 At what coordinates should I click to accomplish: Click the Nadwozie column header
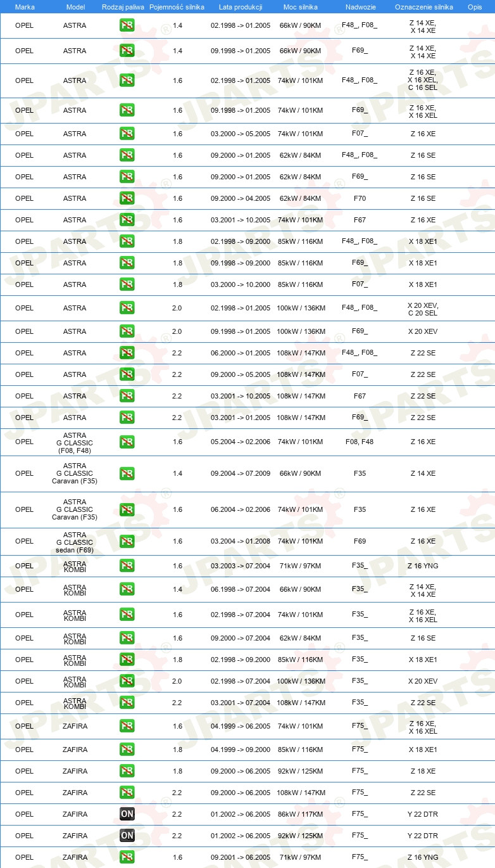pyautogui.click(x=360, y=7)
